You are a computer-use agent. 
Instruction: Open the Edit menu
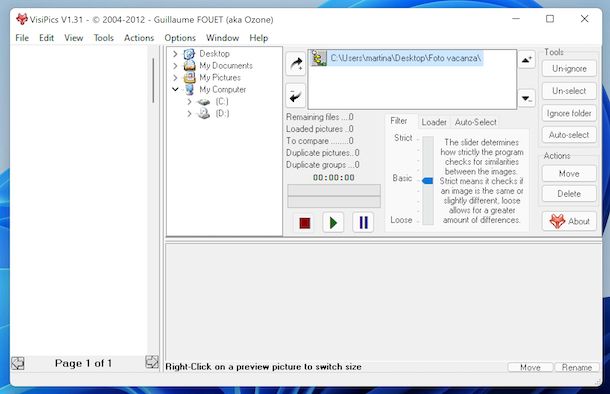[46, 38]
